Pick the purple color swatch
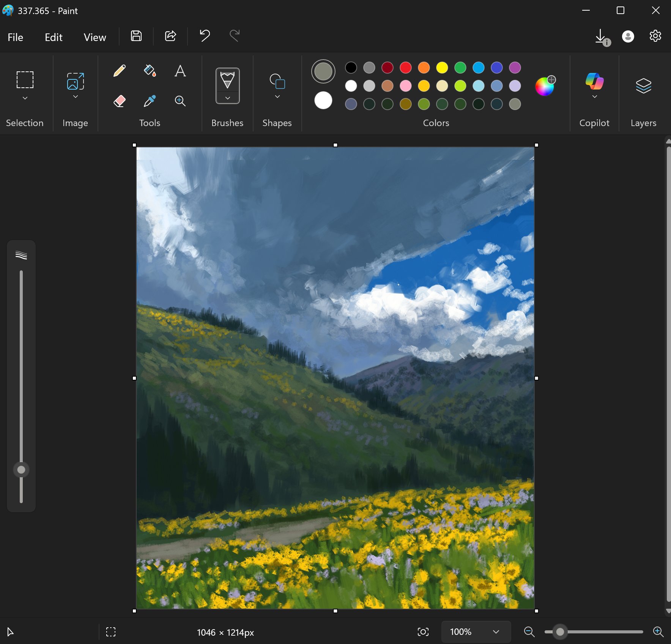This screenshot has width=671, height=644. (x=515, y=68)
